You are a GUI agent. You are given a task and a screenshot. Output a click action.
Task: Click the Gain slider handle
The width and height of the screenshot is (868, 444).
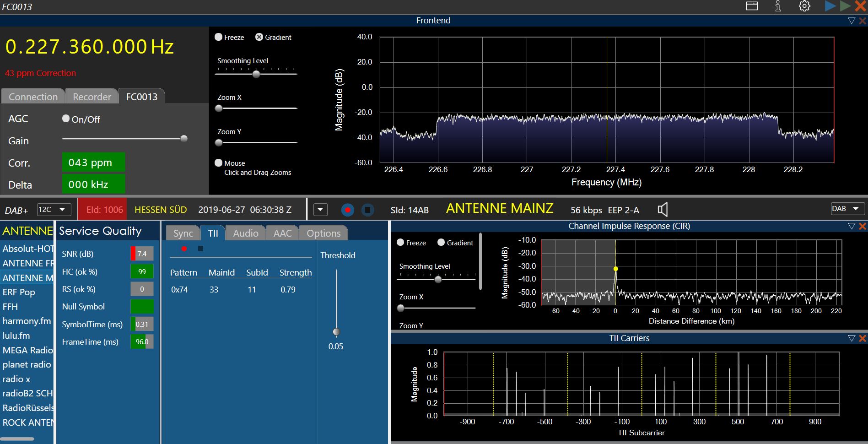click(x=184, y=139)
